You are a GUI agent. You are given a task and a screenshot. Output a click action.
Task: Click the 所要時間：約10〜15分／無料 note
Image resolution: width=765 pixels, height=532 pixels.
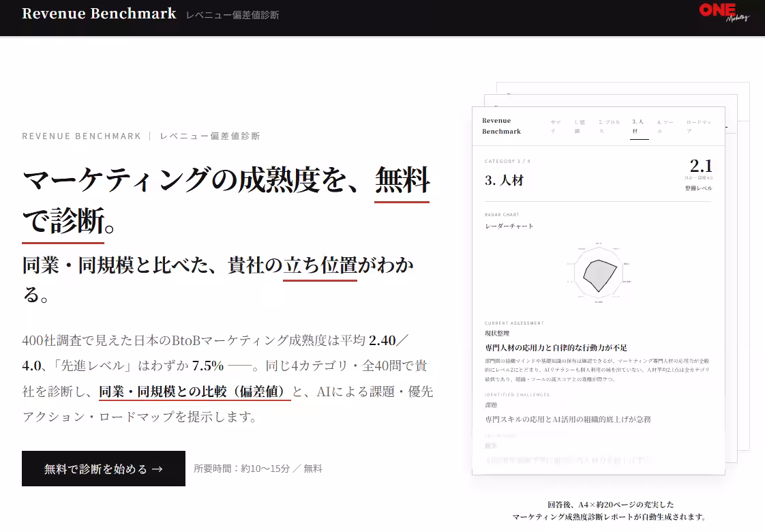point(258,469)
